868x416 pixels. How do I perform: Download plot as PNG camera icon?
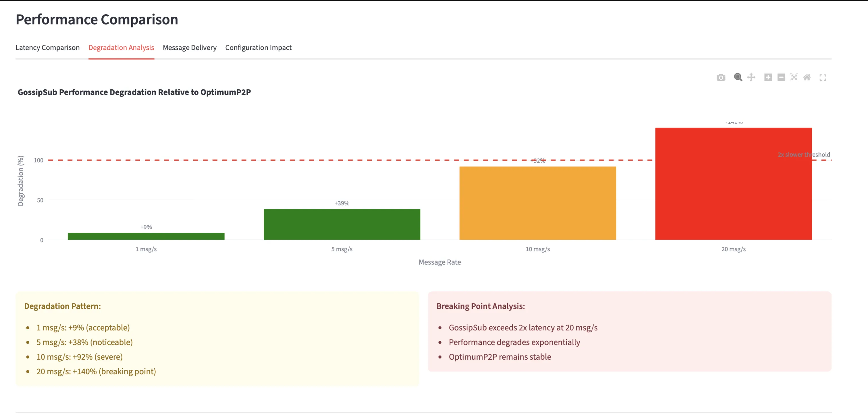[721, 78]
